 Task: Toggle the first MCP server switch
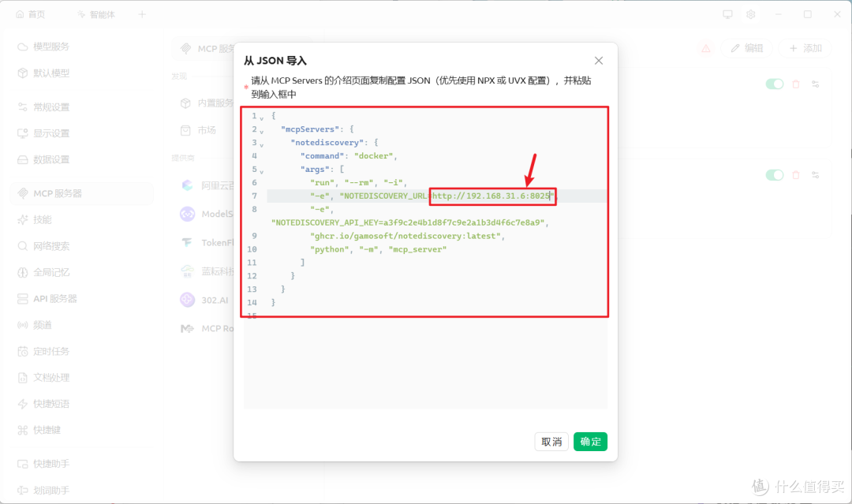click(x=775, y=84)
